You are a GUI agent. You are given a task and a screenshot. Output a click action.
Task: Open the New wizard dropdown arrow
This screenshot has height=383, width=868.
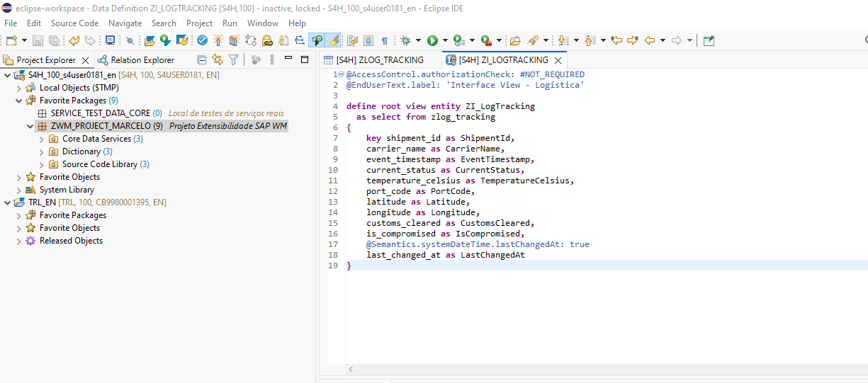(x=24, y=40)
